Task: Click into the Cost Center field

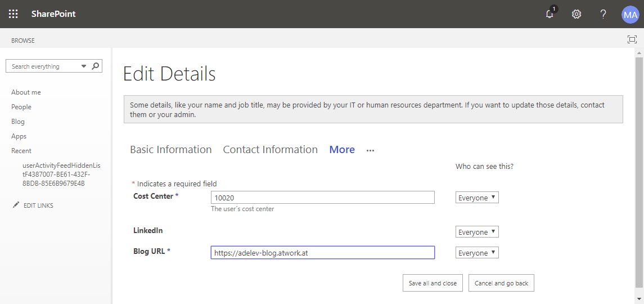Action: (x=322, y=198)
